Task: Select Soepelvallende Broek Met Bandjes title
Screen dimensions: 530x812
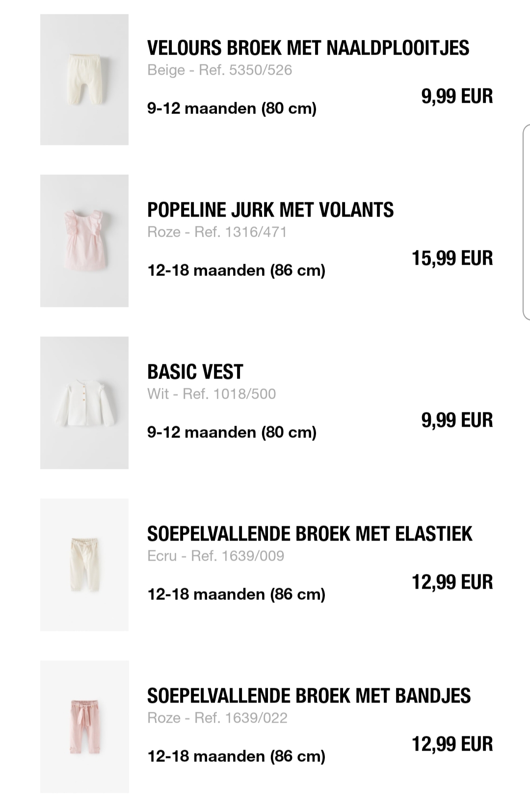Action: click(x=309, y=696)
